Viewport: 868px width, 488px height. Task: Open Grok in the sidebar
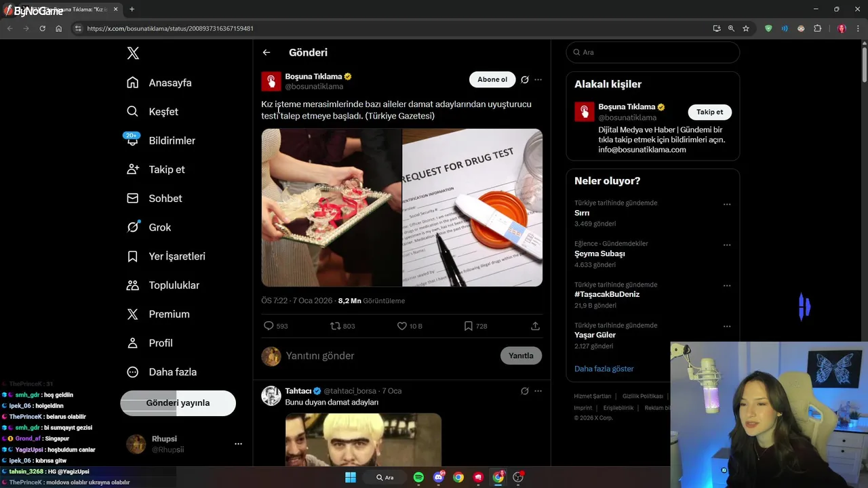click(149, 228)
